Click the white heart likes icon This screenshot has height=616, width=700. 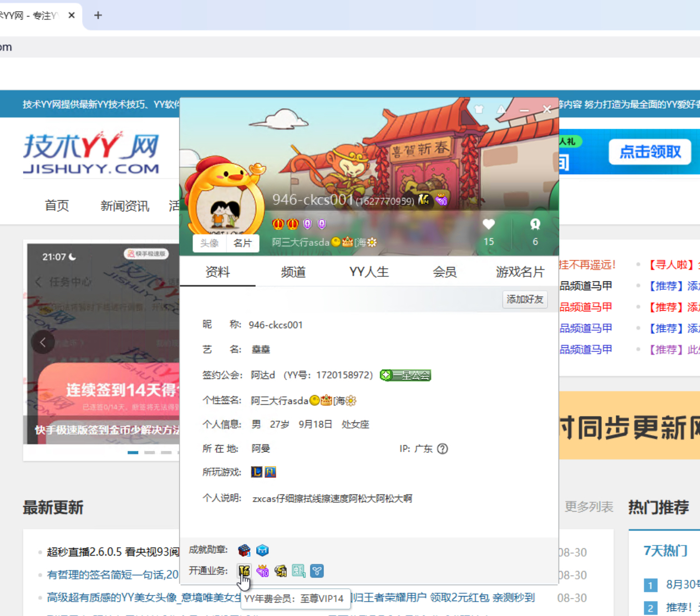coord(489,224)
